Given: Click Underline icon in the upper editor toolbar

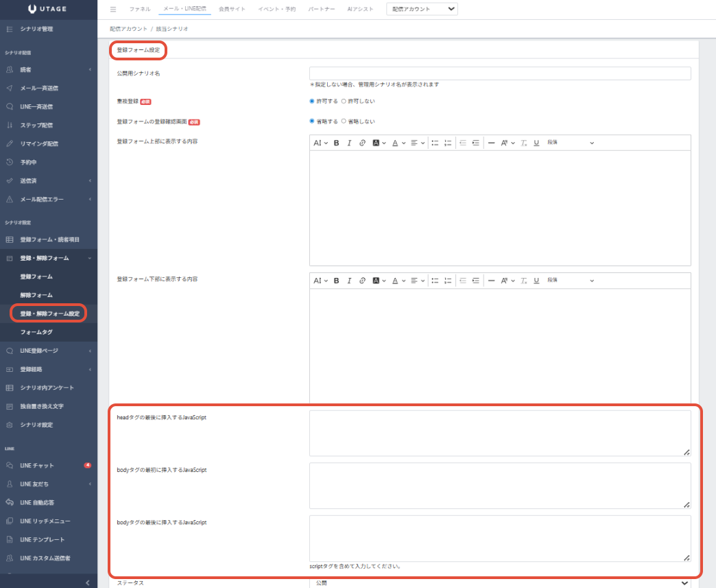Looking at the screenshot, I should point(536,143).
